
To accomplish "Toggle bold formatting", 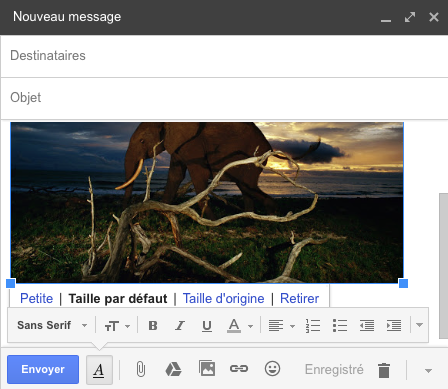I will point(153,326).
